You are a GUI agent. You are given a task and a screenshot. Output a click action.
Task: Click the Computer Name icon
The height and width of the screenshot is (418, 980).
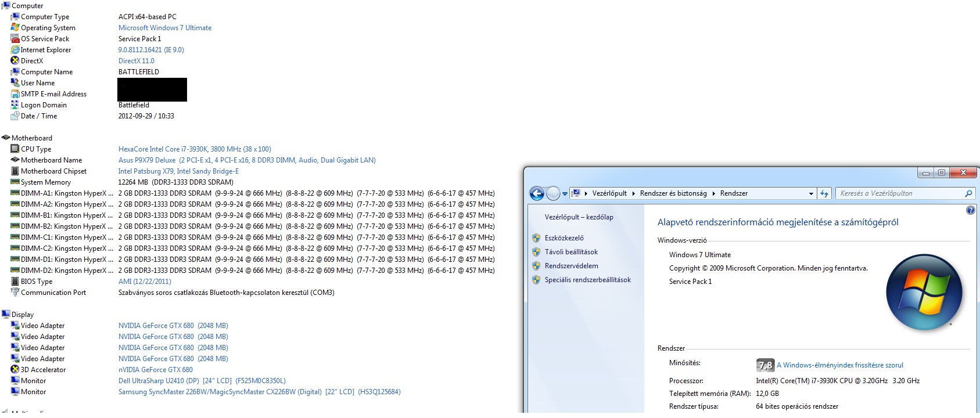pyautogui.click(x=15, y=71)
